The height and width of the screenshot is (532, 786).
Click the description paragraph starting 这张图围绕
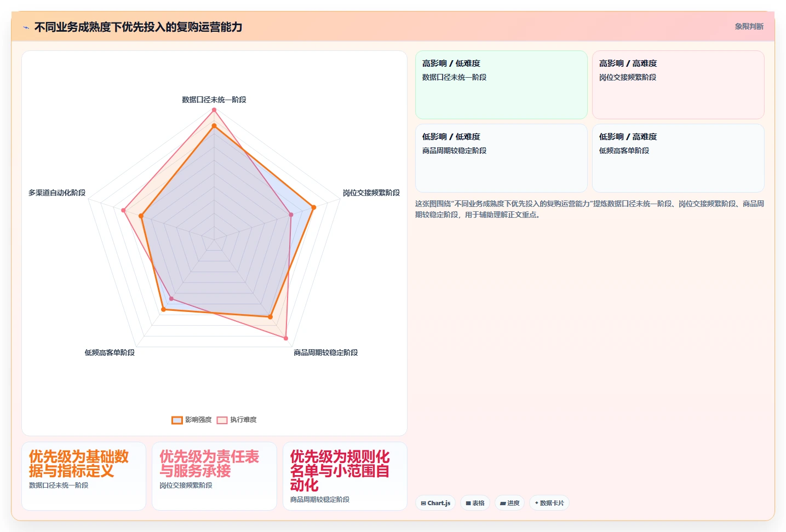coord(589,209)
